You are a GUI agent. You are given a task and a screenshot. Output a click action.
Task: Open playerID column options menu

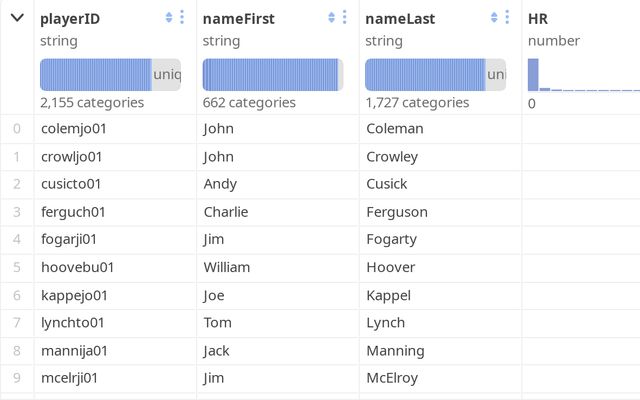click(181, 18)
